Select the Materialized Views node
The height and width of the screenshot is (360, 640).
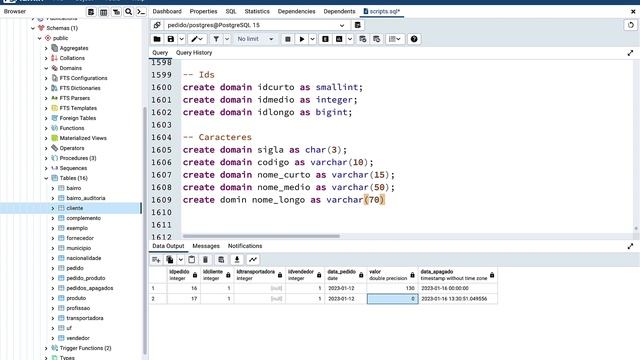coord(83,138)
